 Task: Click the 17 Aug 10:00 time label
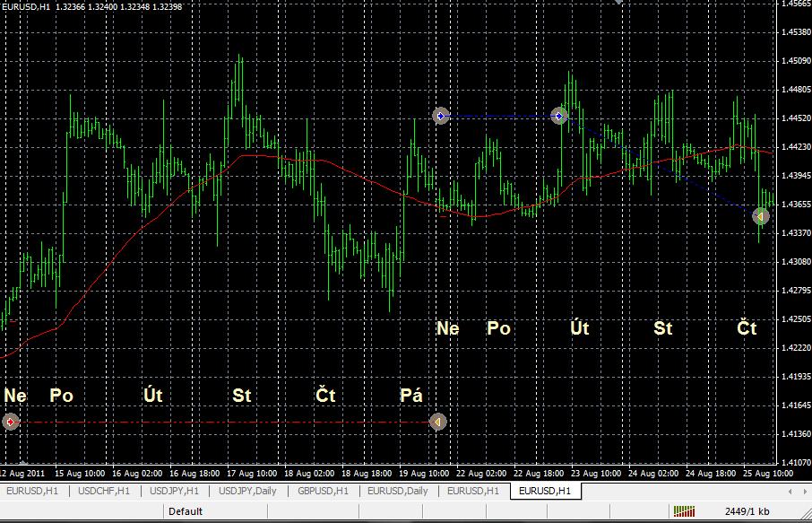click(252, 474)
